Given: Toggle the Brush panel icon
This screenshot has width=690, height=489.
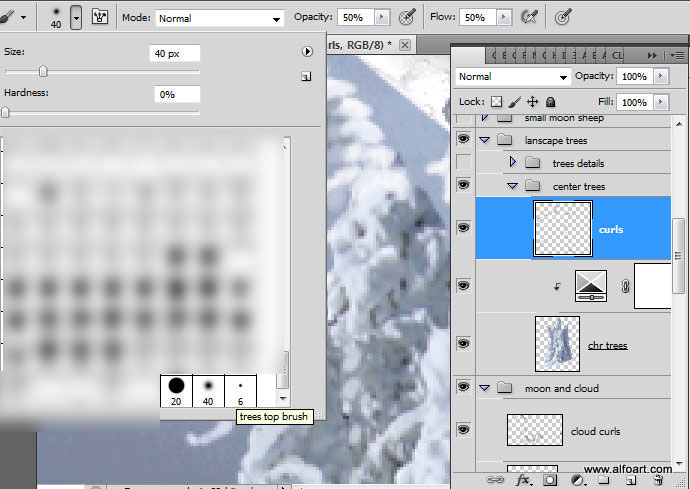Looking at the screenshot, I should pyautogui.click(x=100, y=18).
